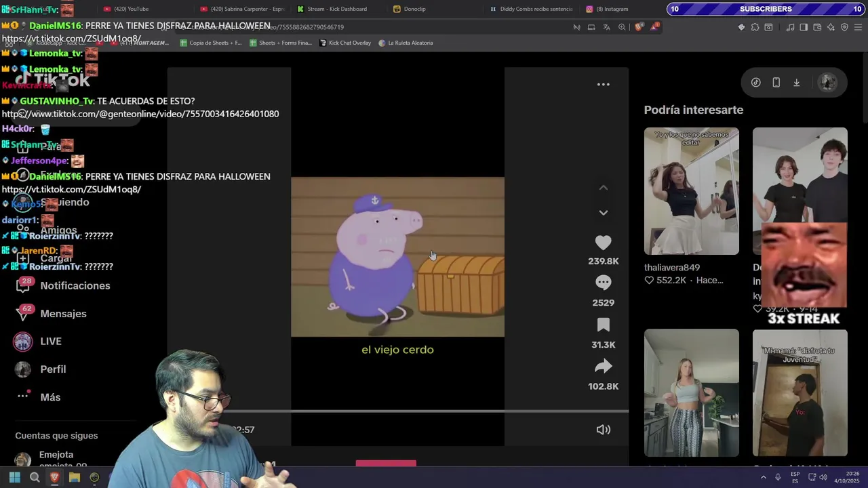Click the coin icon left of phone icon
868x488 pixels.
pyautogui.click(x=755, y=82)
